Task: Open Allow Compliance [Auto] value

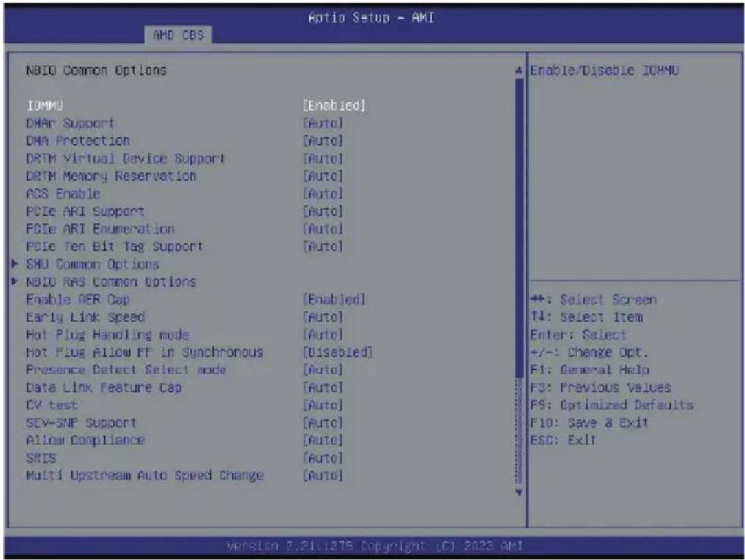Action: (x=322, y=440)
